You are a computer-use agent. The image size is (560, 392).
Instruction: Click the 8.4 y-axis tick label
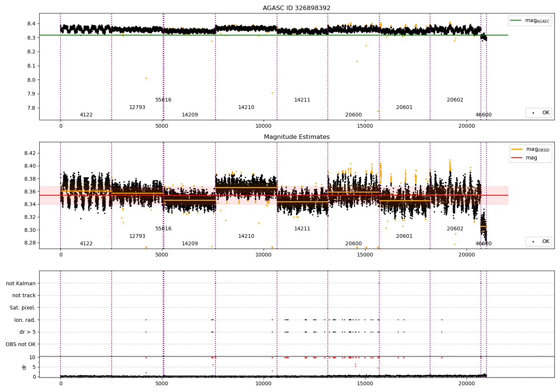click(x=31, y=24)
